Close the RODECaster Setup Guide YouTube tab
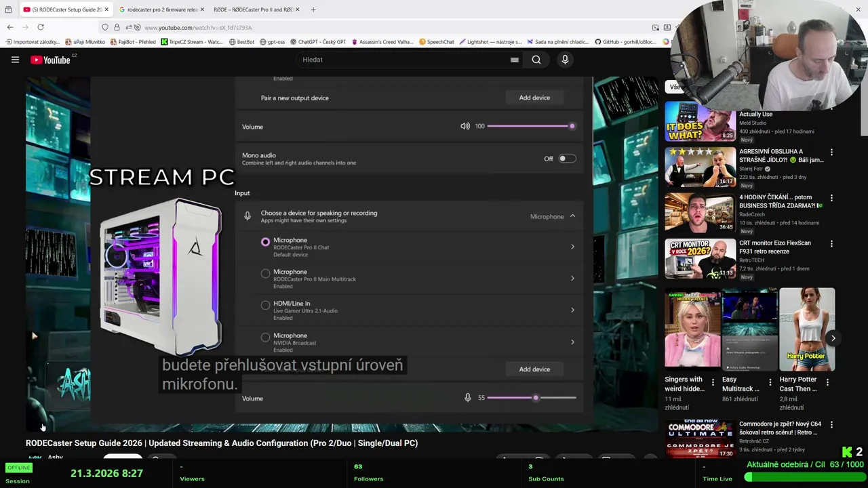The height and width of the screenshot is (488, 868). [x=106, y=9]
